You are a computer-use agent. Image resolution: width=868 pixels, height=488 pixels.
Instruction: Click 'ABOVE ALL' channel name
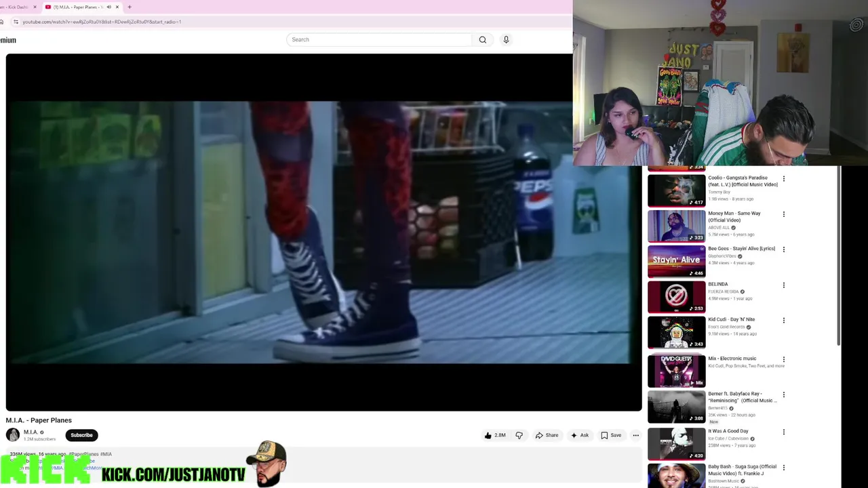pyautogui.click(x=719, y=228)
